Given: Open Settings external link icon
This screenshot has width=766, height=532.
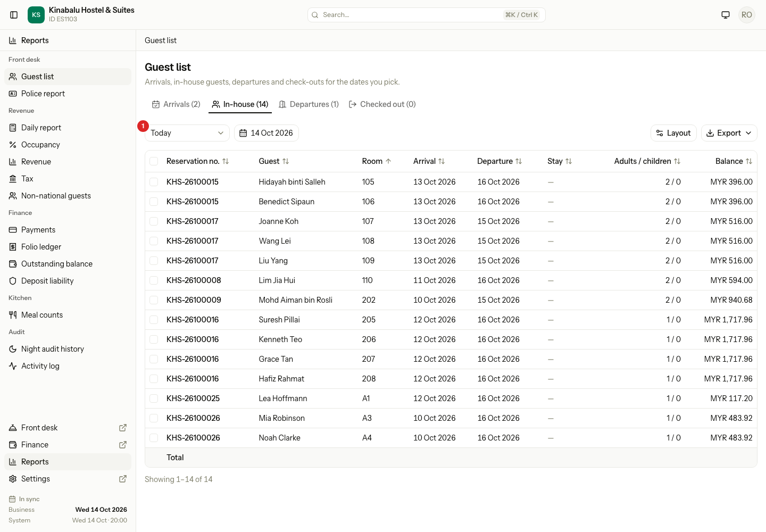Looking at the screenshot, I should pyautogui.click(x=123, y=479).
